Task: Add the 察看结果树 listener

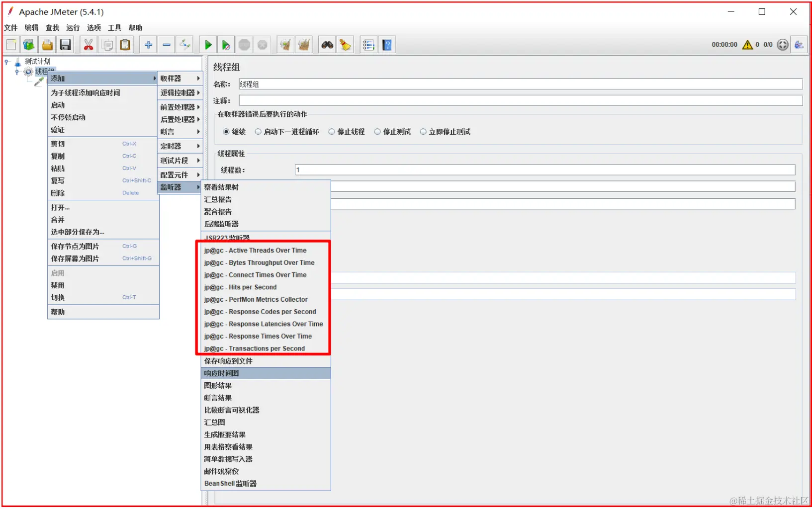Action: pyautogui.click(x=266, y=187)
